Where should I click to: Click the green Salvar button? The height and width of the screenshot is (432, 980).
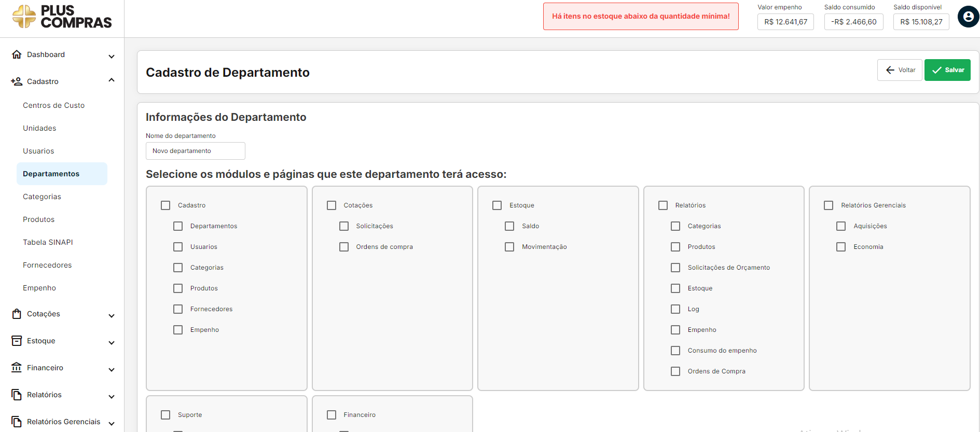tap(947, 70)
